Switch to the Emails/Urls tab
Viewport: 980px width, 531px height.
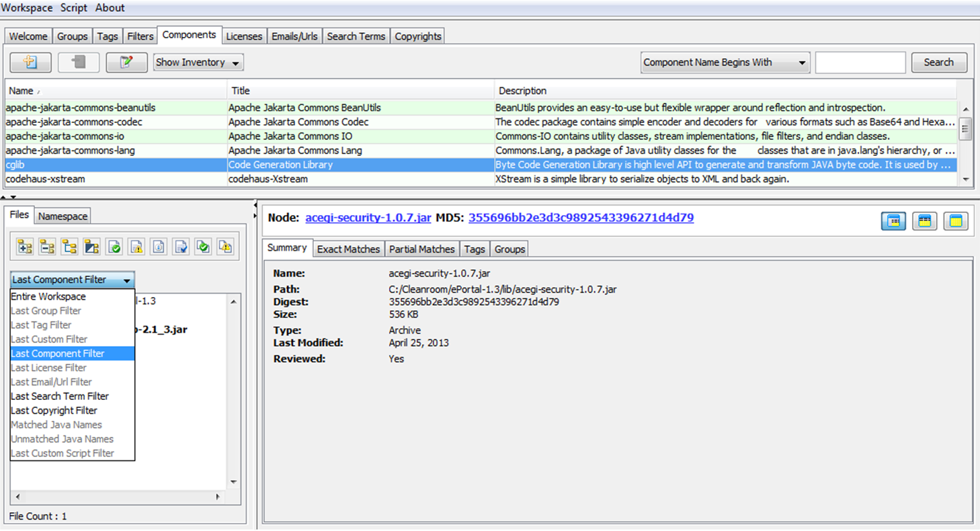pyautogui.click(x=294, y=36)
